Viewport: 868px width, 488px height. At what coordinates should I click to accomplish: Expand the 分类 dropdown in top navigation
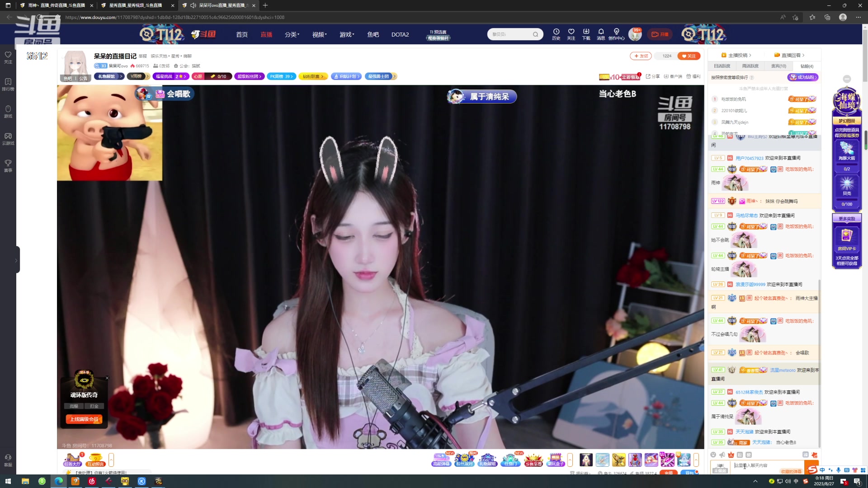292,34
